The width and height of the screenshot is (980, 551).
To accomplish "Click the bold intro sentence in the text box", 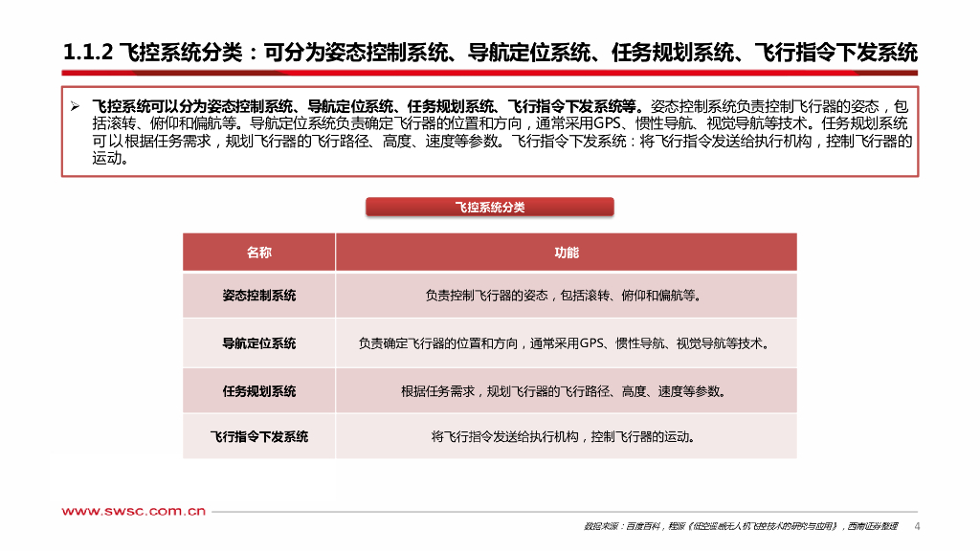I will pos(367,106).
